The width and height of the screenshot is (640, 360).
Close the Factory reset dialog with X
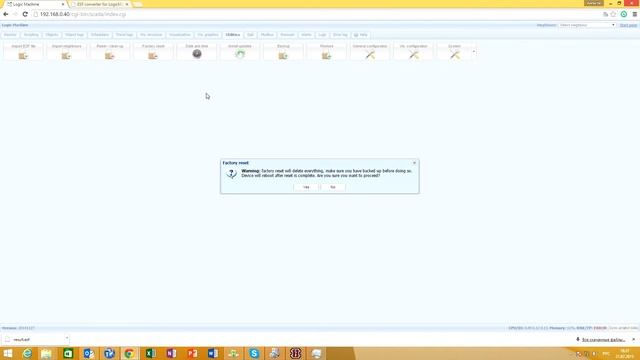[x=414, y=163]
